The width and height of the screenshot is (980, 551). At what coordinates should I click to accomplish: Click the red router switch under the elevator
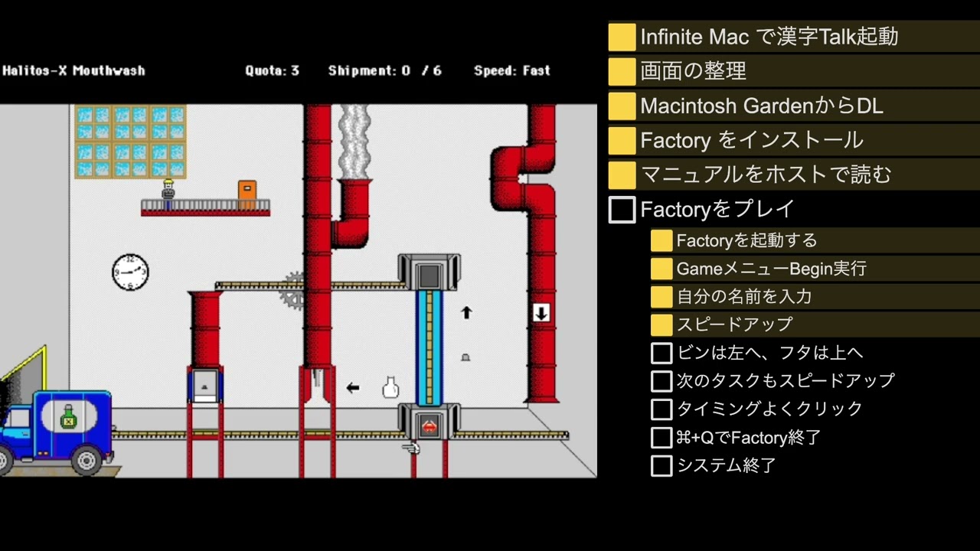click(x=430, y=427)
